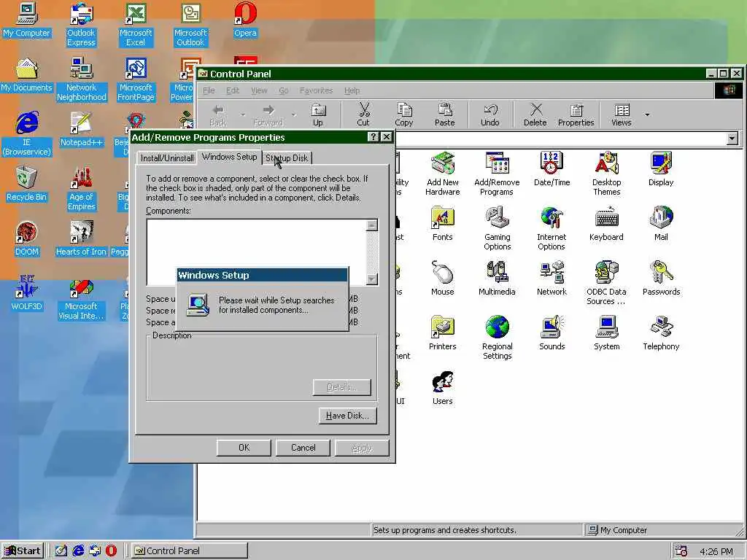Launch Internet Explorer from Quick Launch
This screenshot has width=747, height=560.
click(x=78, y=551)
